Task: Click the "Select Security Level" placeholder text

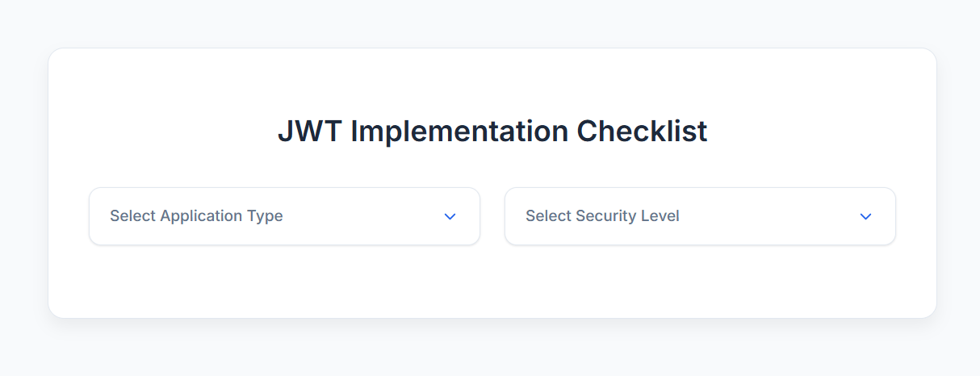Action: point(602,216)
